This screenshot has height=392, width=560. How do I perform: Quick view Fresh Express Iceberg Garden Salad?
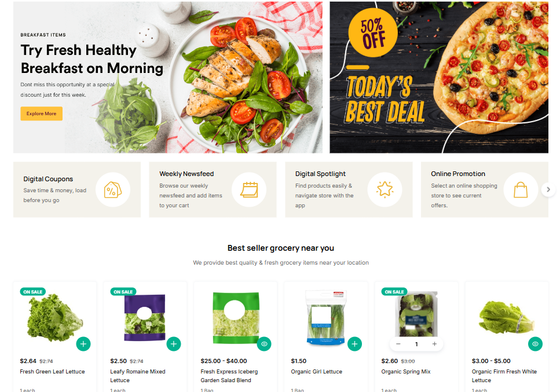pyautogui.click(x=264, y=344)
